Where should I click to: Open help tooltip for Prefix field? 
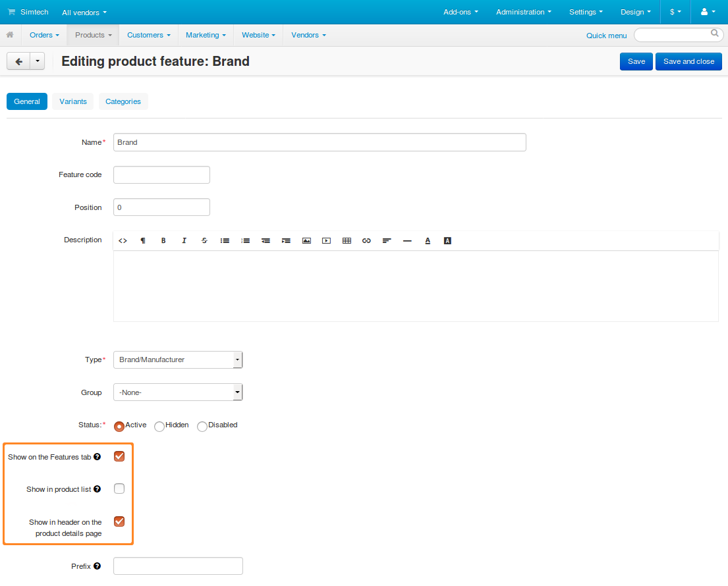(97, 566)
